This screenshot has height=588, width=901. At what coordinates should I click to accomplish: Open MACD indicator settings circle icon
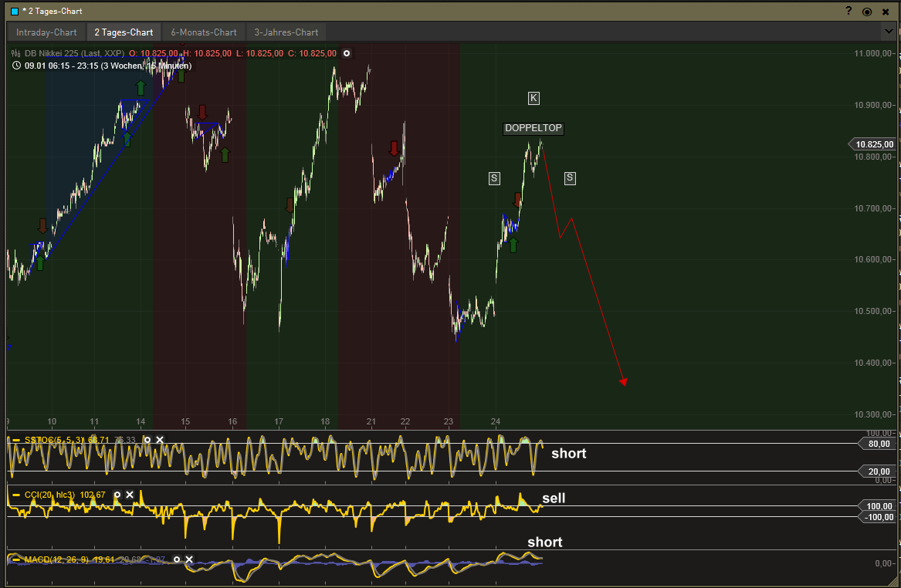(x=177, y=559)
